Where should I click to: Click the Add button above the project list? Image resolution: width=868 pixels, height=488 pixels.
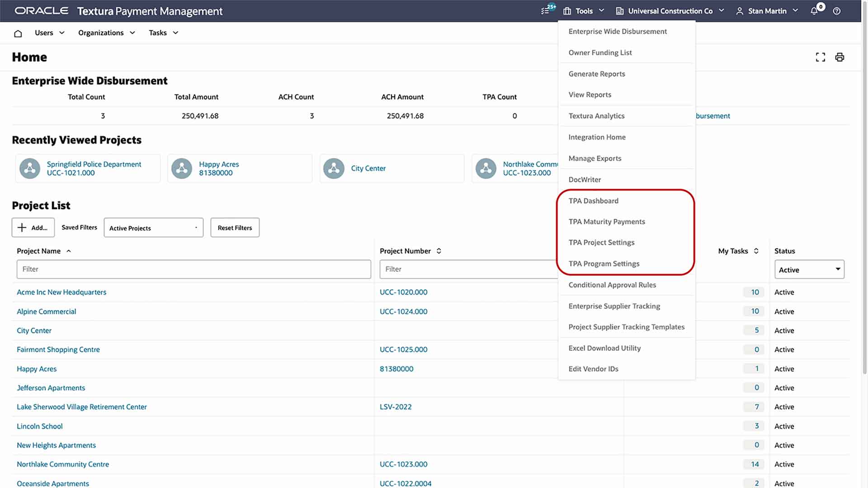coord(33,227)
